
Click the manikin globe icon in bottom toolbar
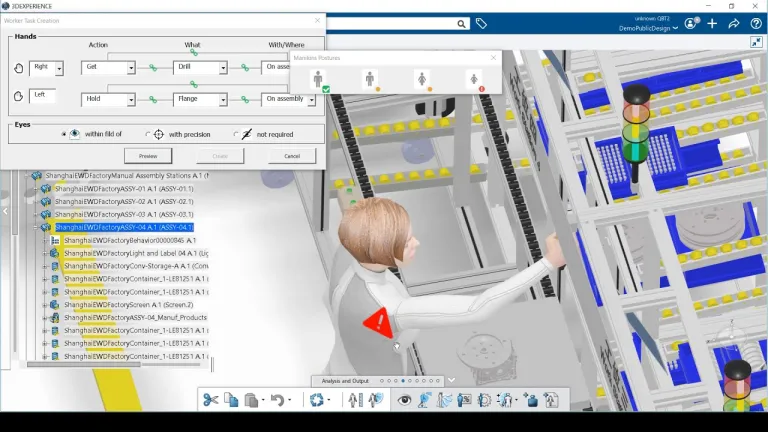coord(505,400)
